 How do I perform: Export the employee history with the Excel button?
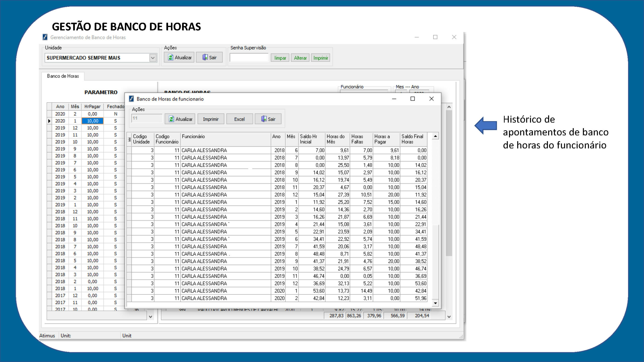pyautogui.click(x=239, y=119)
